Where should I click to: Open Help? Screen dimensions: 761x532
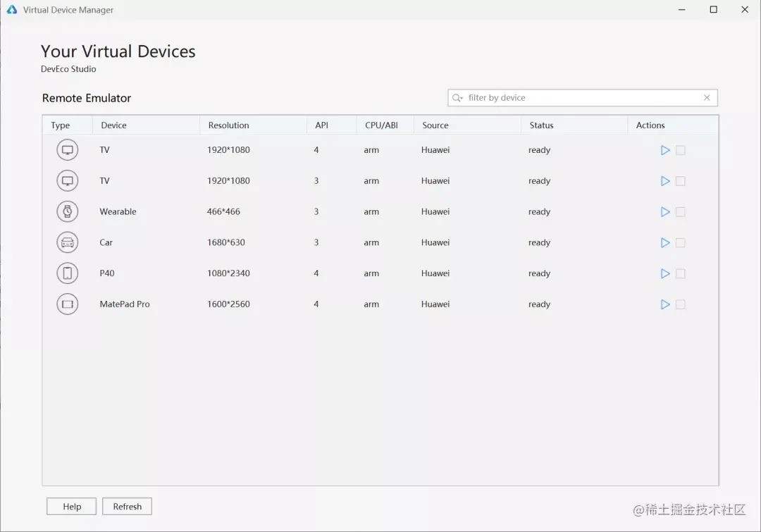pos(72,506)
